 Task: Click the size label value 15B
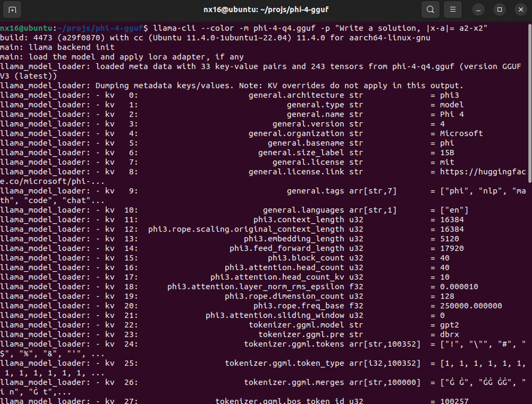(447, 153)
